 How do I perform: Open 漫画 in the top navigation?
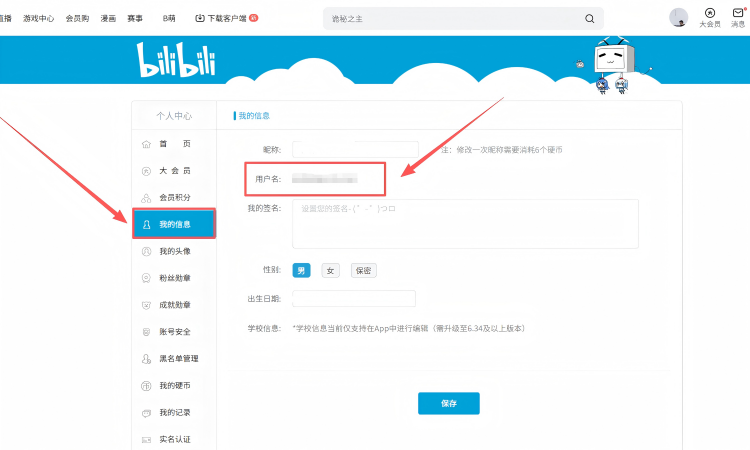pyautogui.click(x=108, y=18)
